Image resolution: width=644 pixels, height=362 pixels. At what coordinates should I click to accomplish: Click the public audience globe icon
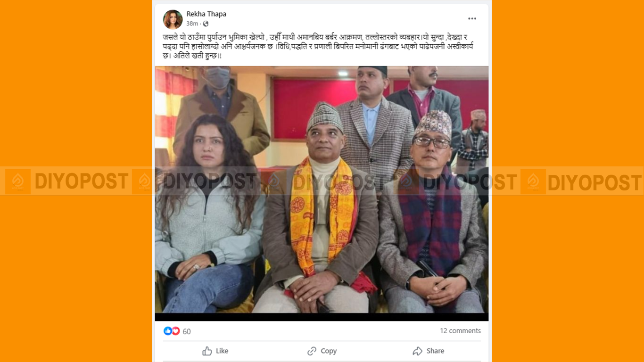206,24
